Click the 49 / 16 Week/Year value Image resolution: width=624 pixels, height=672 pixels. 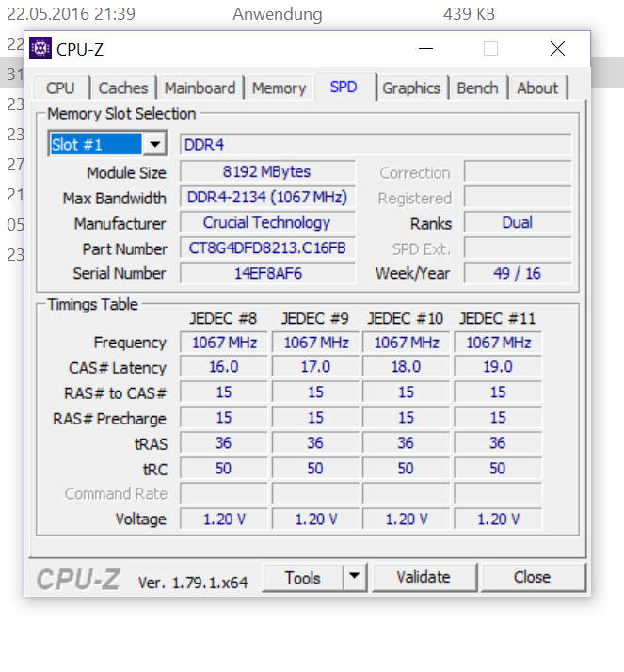click(518, 273)
